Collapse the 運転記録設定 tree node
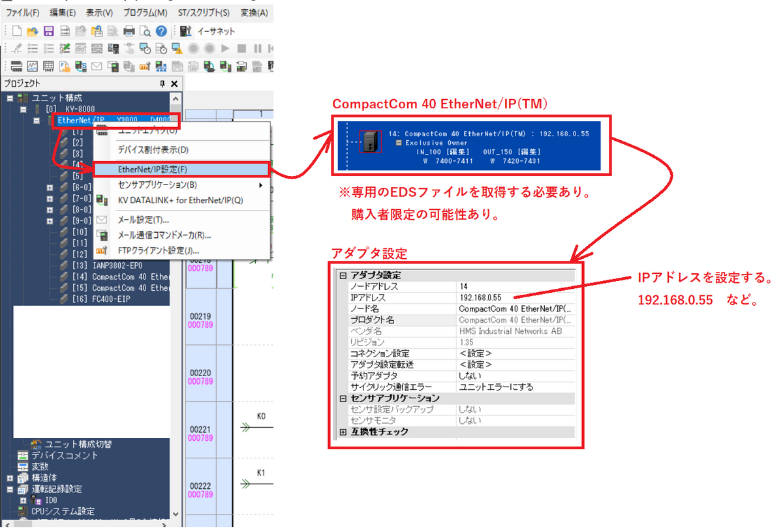 (x=10, y=489)
